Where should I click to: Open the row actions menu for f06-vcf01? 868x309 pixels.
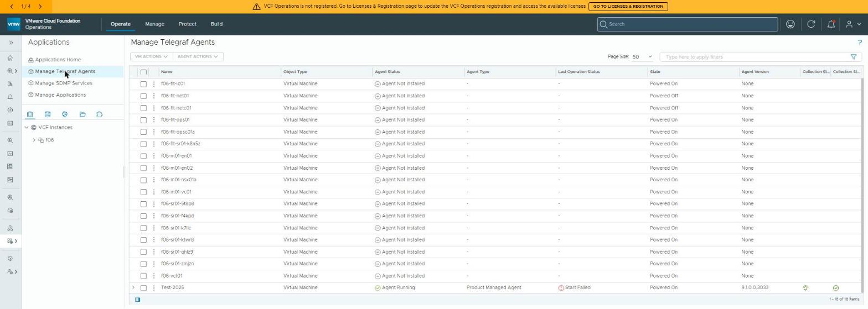tap(154, 276)
